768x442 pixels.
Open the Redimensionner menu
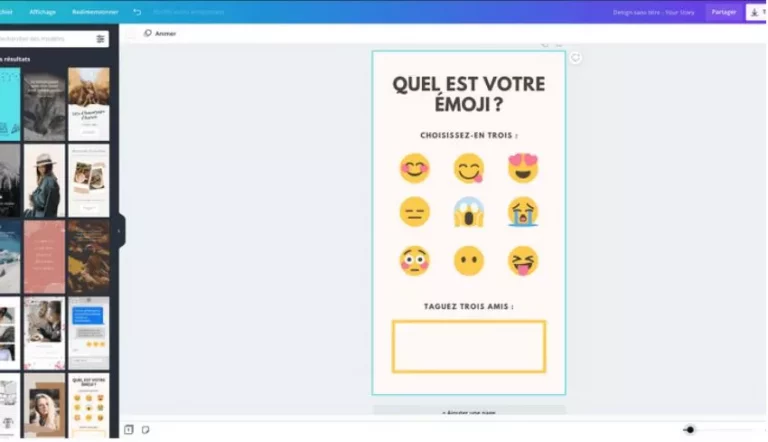coord(95,12)
